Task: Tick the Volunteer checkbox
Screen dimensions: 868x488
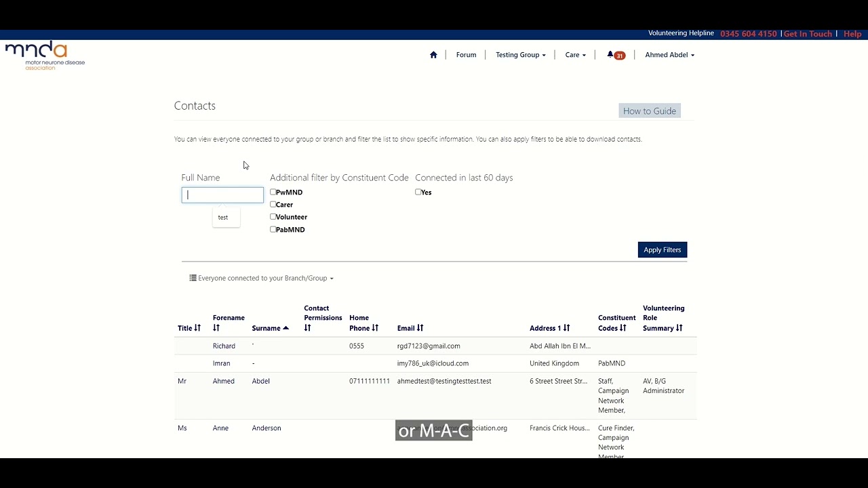Action: tap(273, 216)
